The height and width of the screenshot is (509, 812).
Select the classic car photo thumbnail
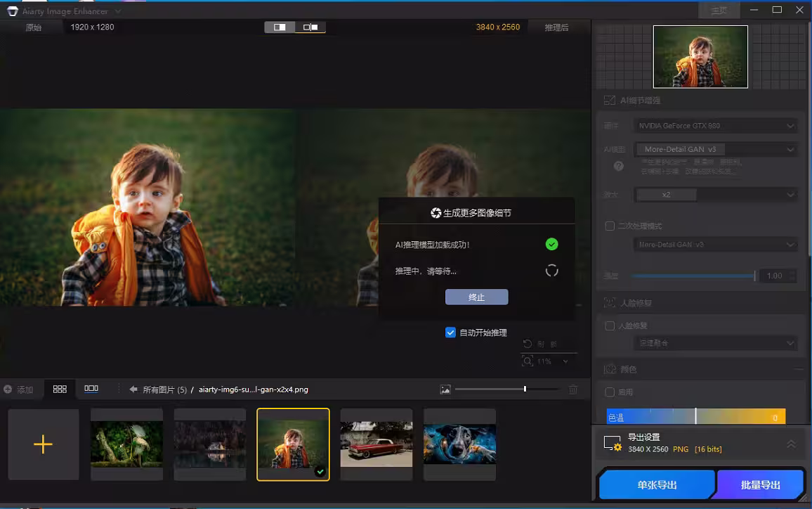click(376, 444)
